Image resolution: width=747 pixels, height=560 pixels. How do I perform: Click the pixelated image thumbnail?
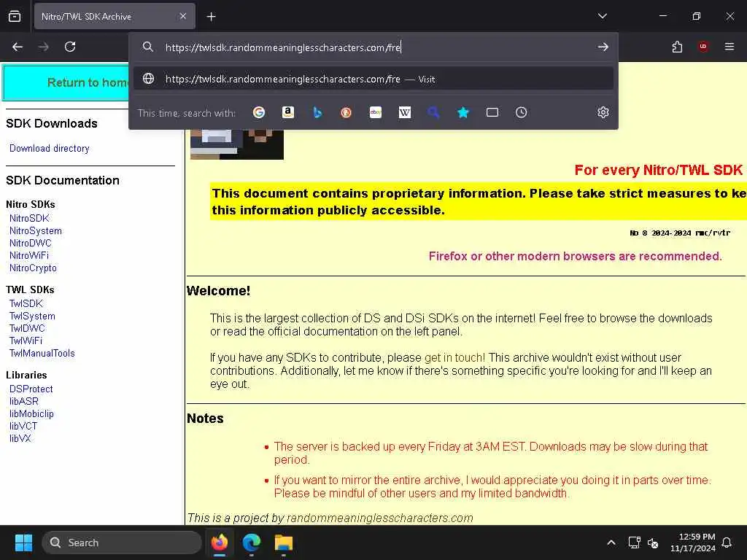tap(237, 144)
